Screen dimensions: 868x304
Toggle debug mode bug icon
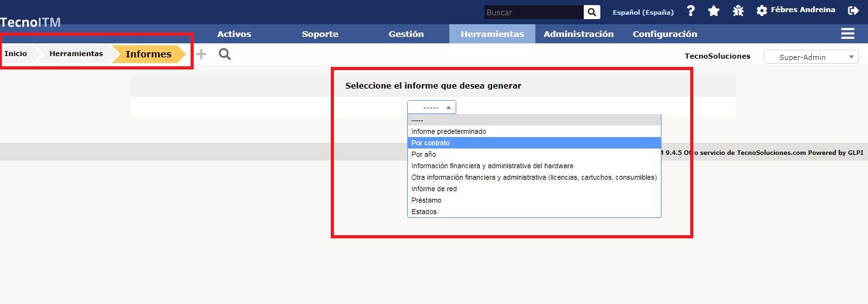pyautogui.click(x=738, y=11)
